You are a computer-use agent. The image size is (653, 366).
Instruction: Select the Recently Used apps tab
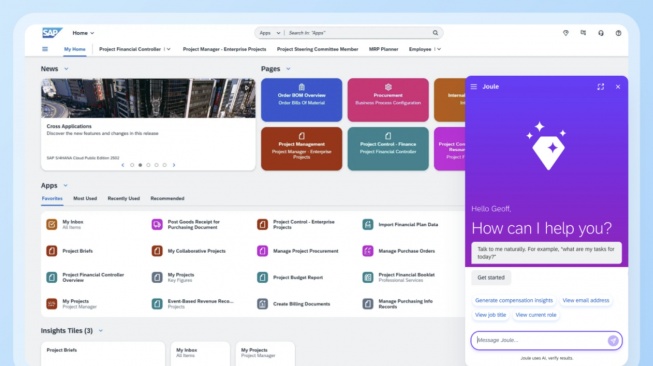[x=124, y=199]
